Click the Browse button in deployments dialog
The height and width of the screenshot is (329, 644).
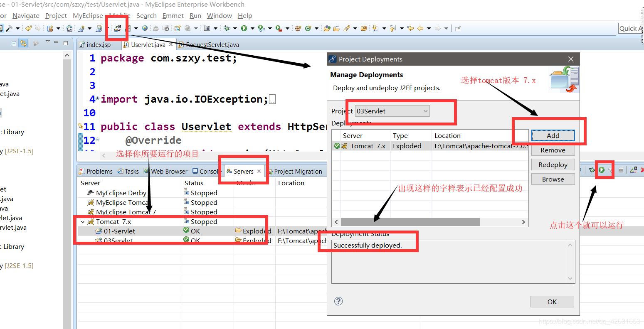553,179
